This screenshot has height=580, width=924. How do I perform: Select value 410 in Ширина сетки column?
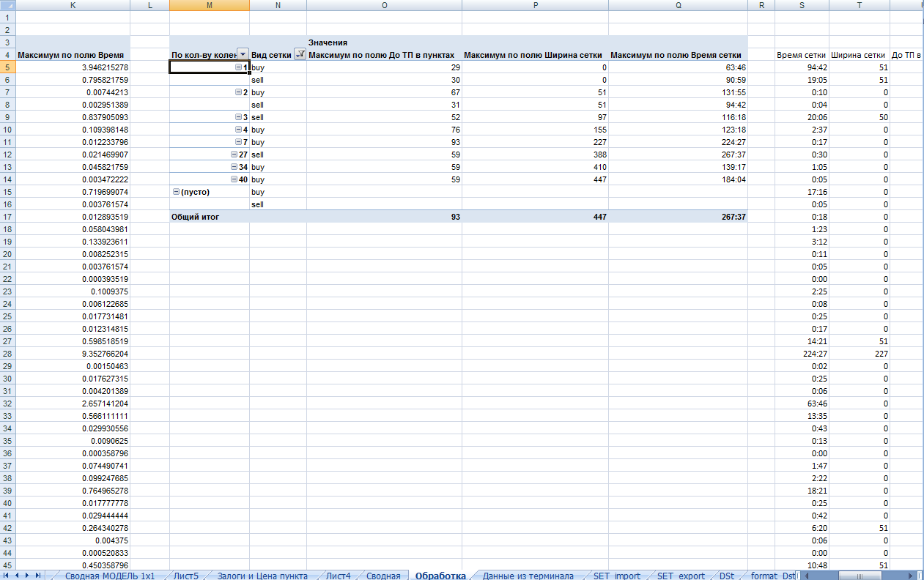[x=536, y=167]
